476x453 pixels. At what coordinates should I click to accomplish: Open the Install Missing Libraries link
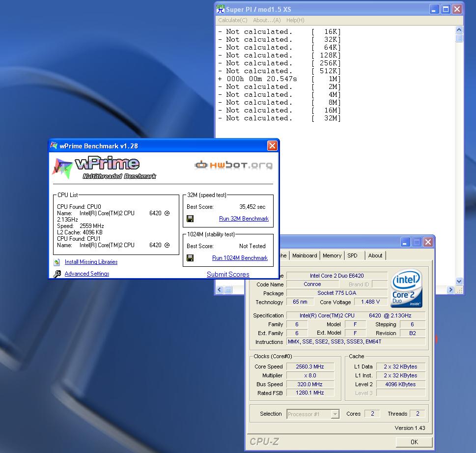pyautogui.click(x=91, y=262)
